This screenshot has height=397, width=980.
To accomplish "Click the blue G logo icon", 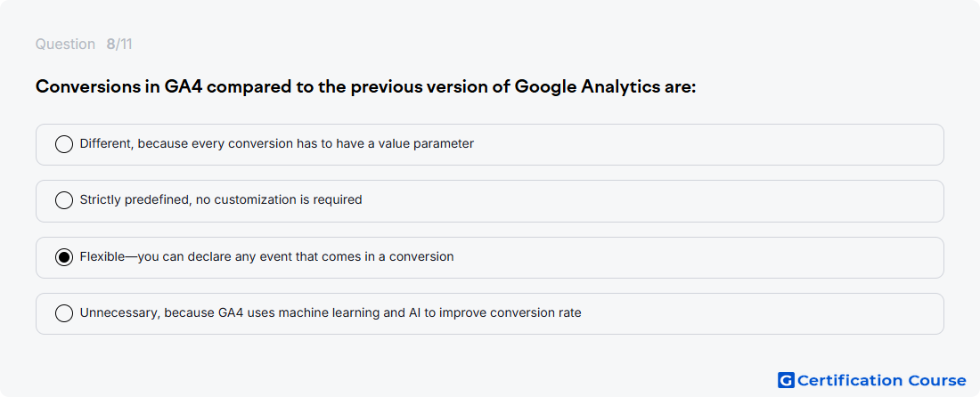I will tap(786, 380).
